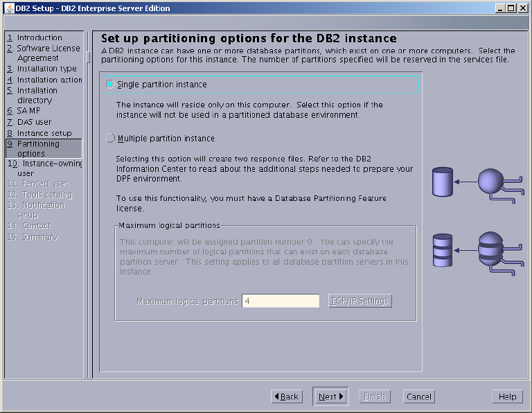Go Back to previous step
Screen dimensions: 532x413
tap(287, 396)
